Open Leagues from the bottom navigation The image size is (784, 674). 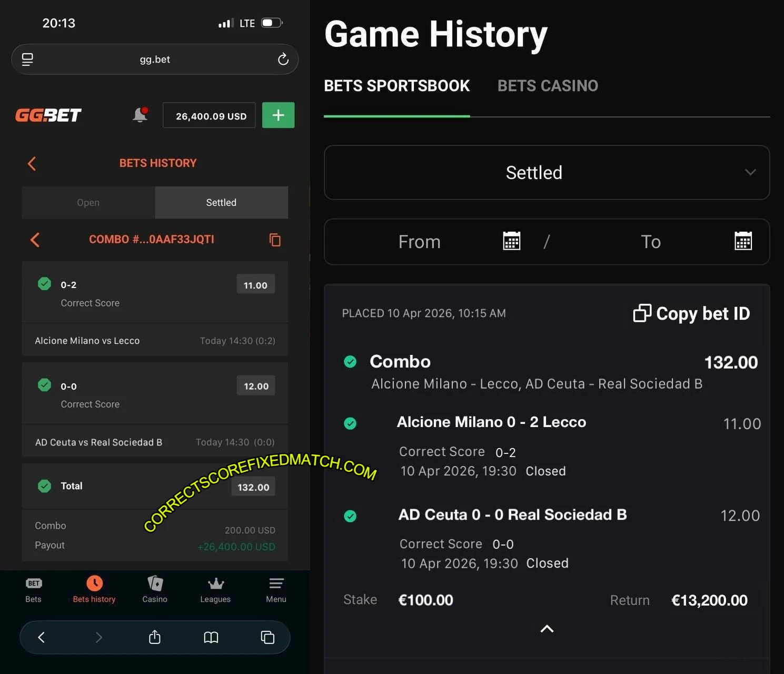[x=215, y=589]
